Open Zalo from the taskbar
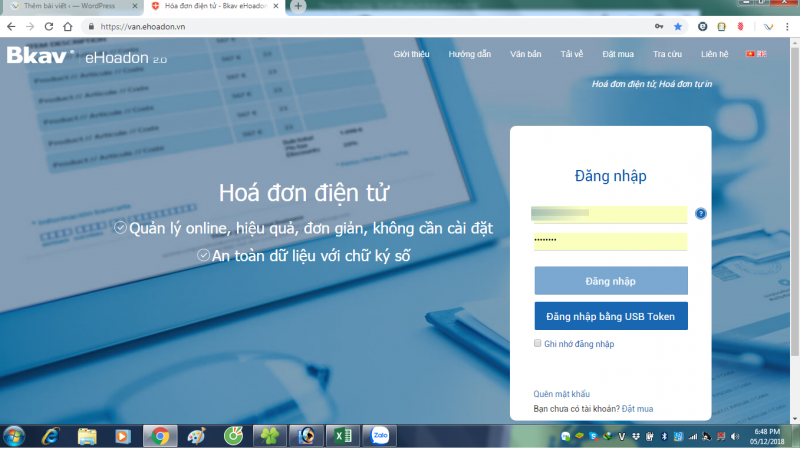Viewport: 800px width, 450px height. (379, 436)
